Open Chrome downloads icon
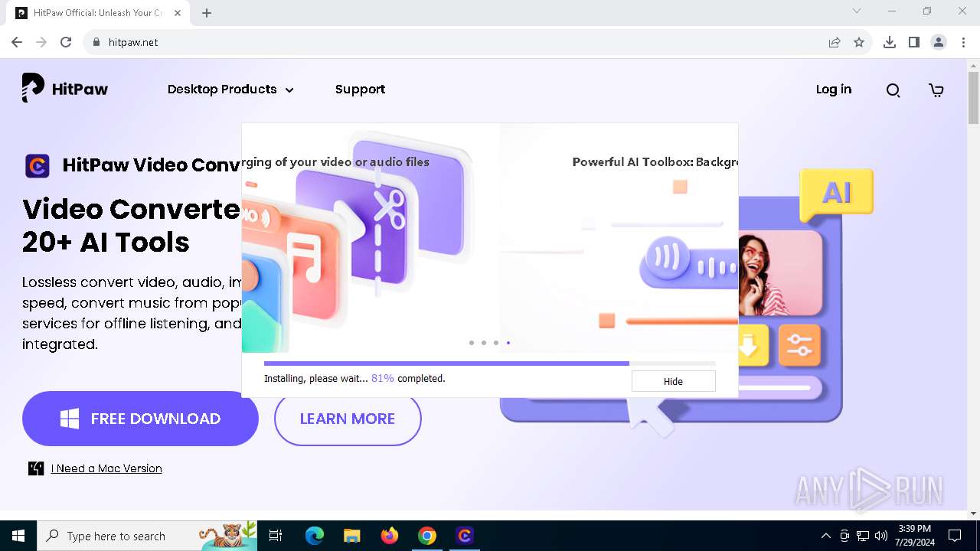980x551 pixels. pyautogui.click(x=890, y=42)
